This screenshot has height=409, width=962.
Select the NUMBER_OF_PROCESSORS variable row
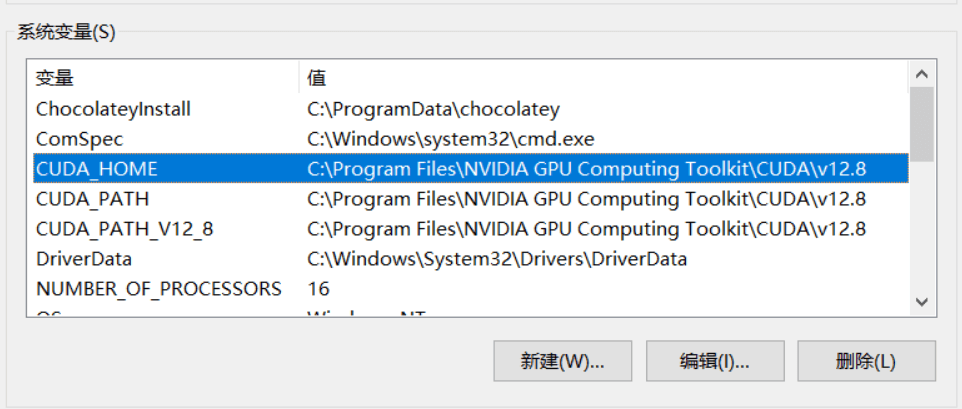coord(158,289)
